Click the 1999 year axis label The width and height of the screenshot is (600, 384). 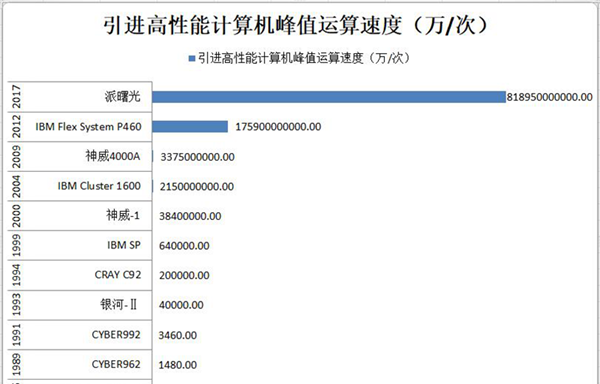pos(16,245)
